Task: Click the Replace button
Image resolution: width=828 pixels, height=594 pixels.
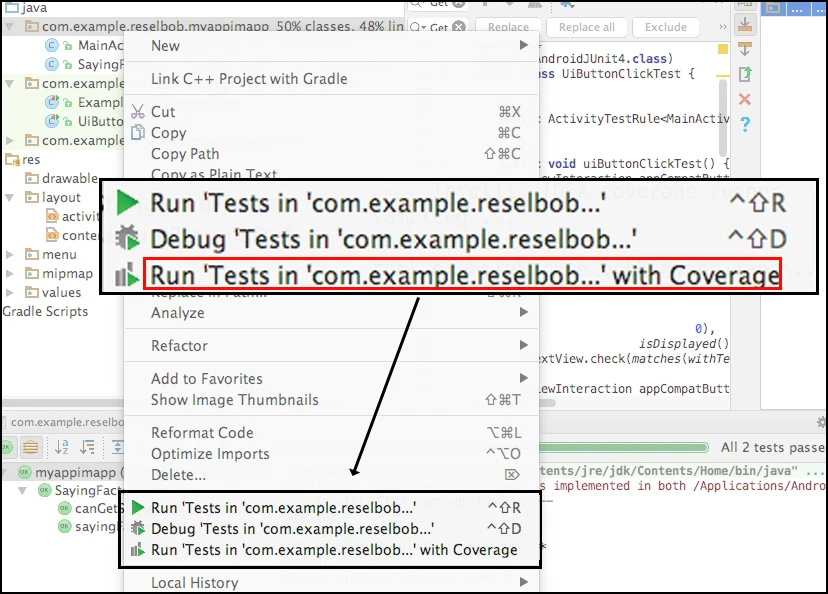Action: 508,27
